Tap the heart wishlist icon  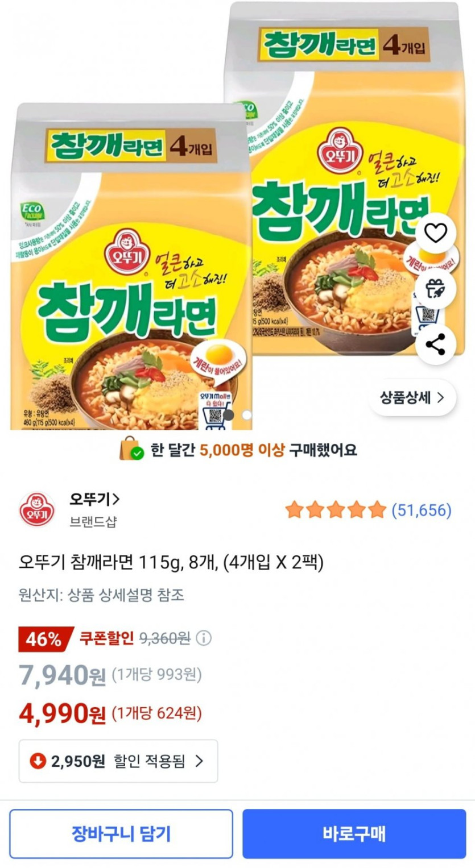[x=436, y=233]
